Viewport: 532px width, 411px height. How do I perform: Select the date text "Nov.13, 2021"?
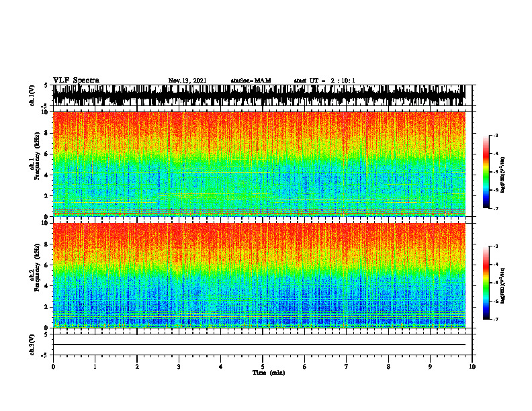pyautogui.click(x=187, y=81)
